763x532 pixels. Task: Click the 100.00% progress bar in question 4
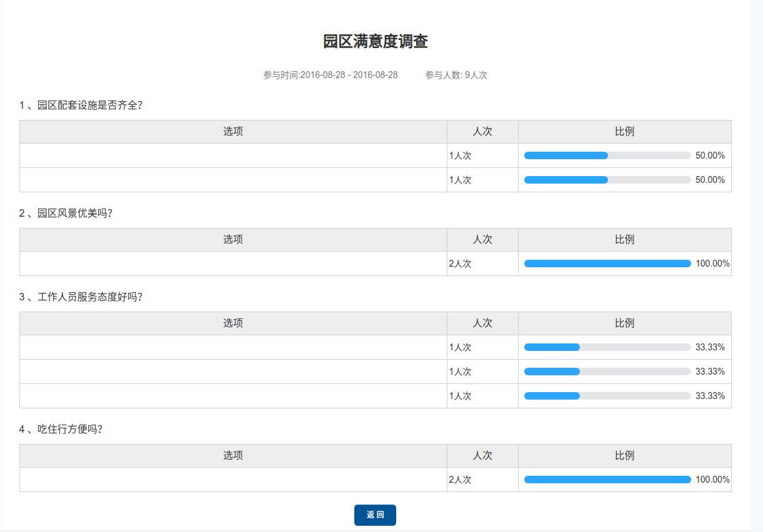click(x=607, y=480)
